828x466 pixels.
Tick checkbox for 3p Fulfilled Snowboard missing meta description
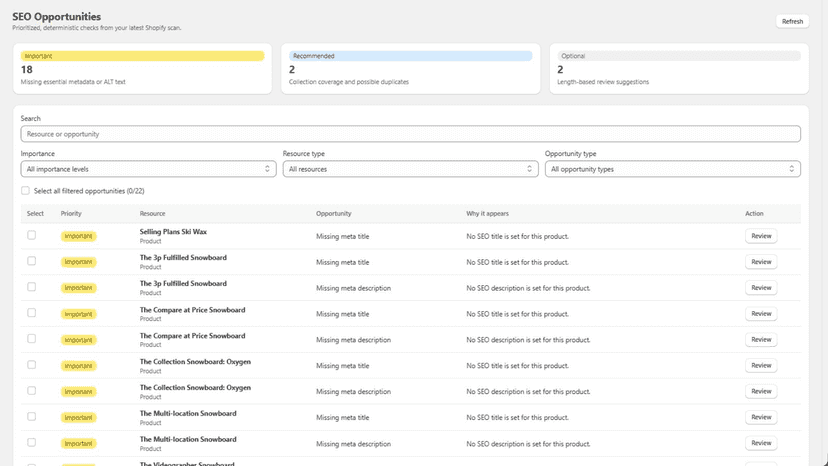click(x=32, y=287)
